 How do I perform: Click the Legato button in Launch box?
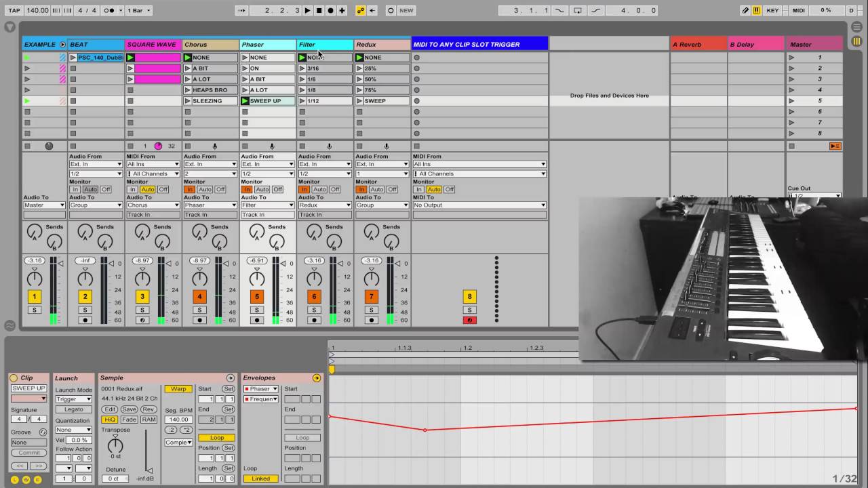tap(74, 409)
